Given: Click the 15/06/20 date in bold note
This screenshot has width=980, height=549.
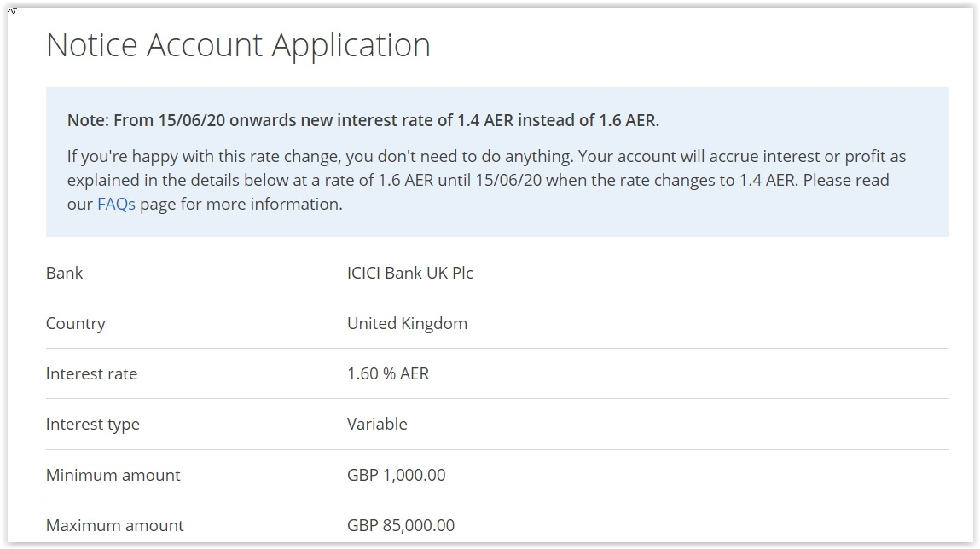Looking at the screenshot, I should point(193,120).
